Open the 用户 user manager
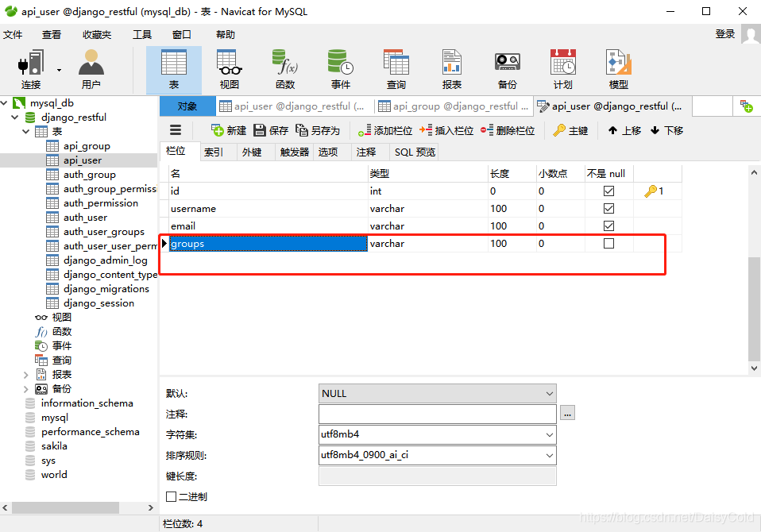The width and height of the screenshot is (761, 532). (x=91, y=69)
